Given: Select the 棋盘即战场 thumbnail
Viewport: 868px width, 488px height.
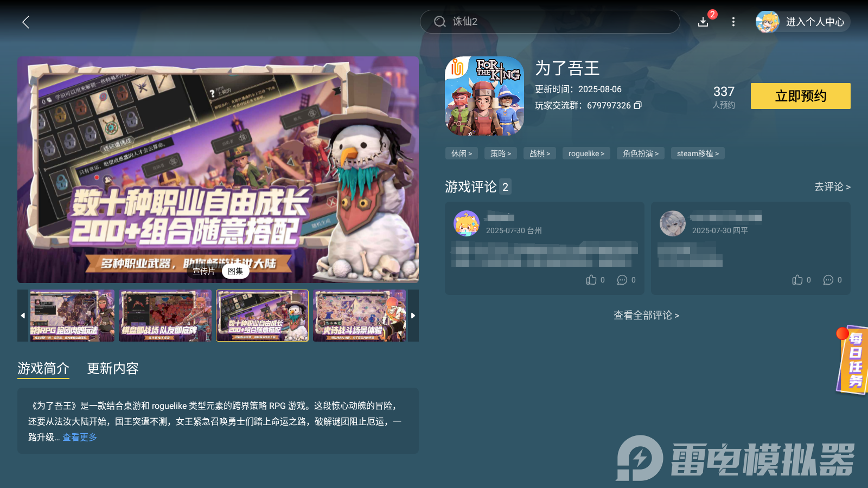Looking at the screenshot, I should (165, 316).
